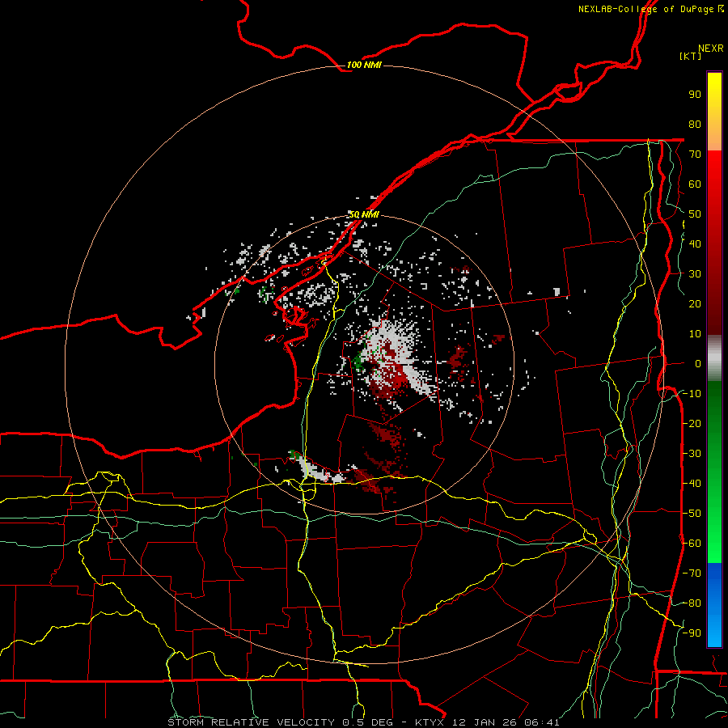This screenshot has height=728, width=728.
Task: Click the [KT] units label
Action: pos(690,56)
